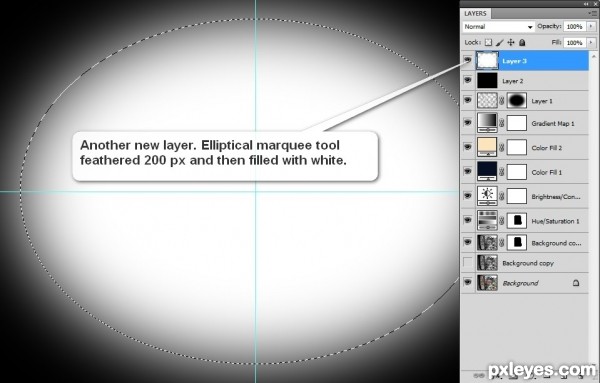Click the lock all padlock icon

522,42
